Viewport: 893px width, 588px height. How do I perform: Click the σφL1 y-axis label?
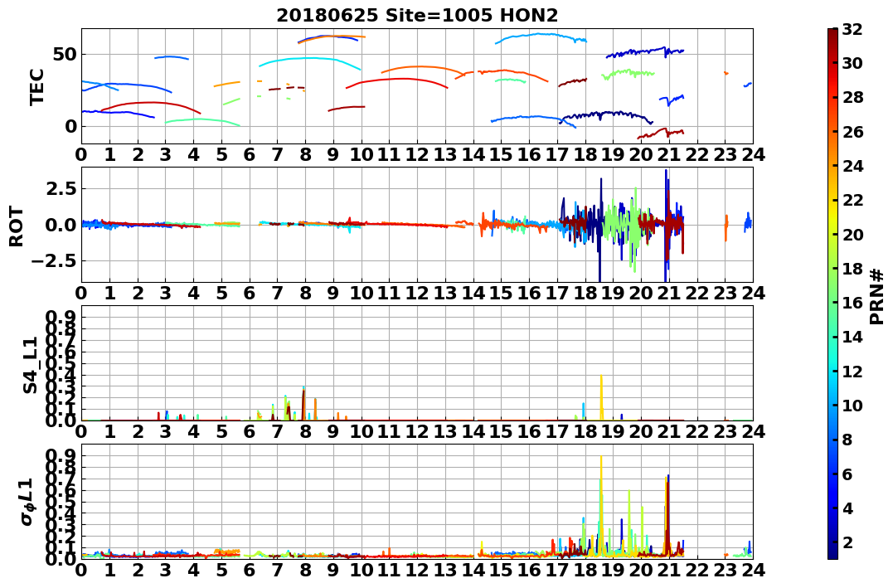tap(27, 502)
